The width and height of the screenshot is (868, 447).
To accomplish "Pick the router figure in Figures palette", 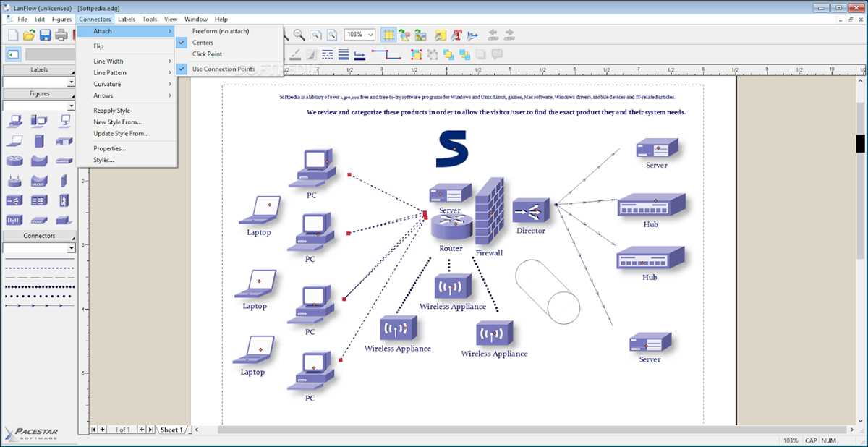I will [14, 161].
